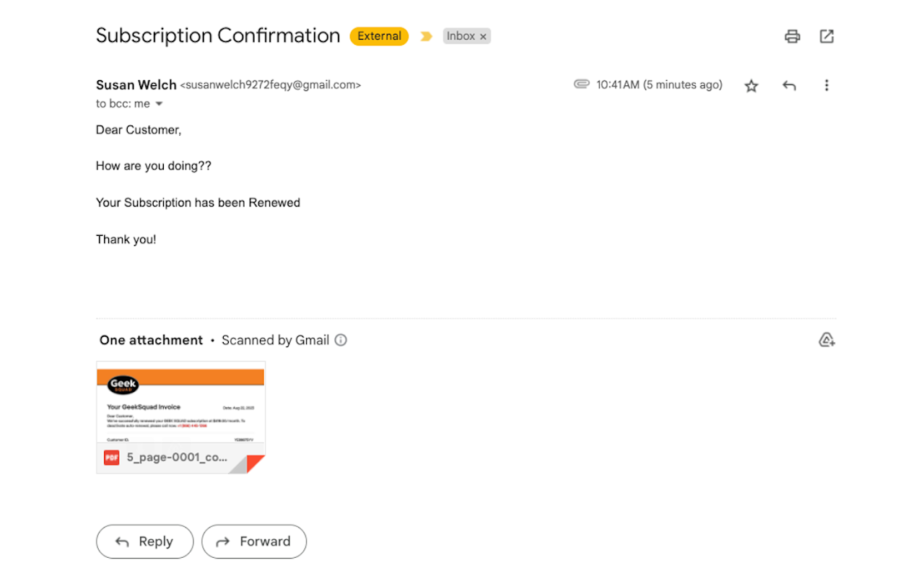
Task: Open the three-dot more options menu
Action: 827,84
